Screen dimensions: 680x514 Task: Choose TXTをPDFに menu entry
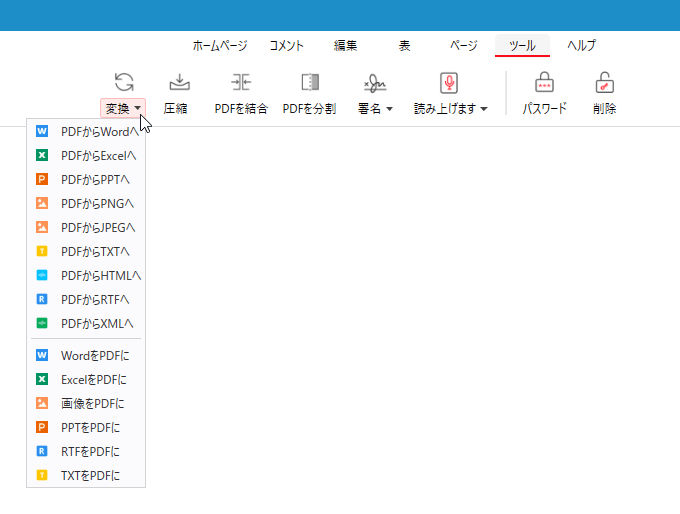(86, 475)
